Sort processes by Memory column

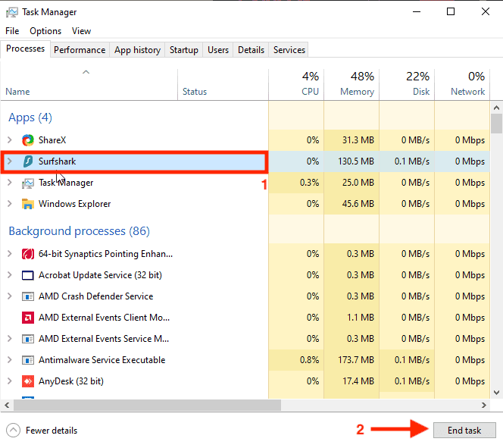[351, 83]
